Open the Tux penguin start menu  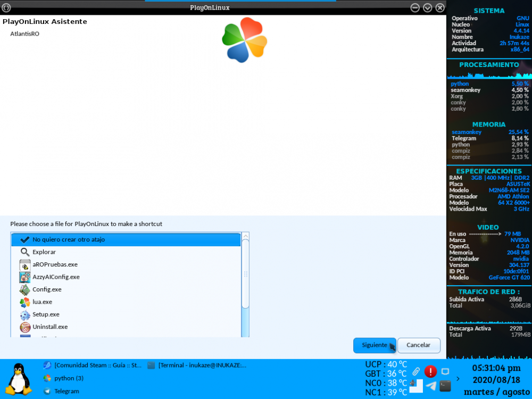18,378
